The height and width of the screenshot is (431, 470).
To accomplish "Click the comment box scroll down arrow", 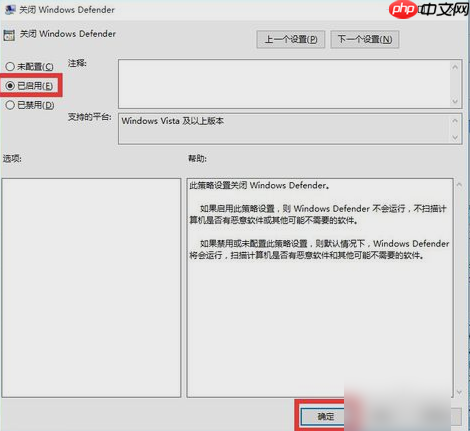I will click(455, 101).
